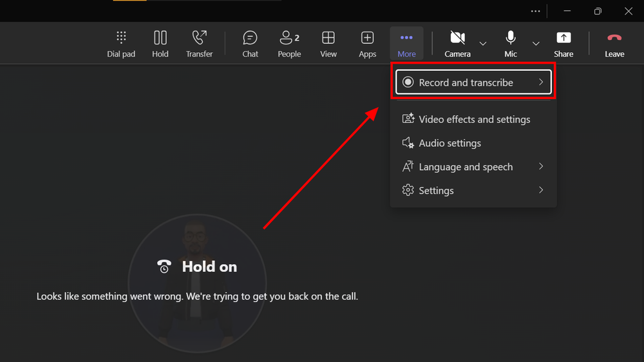Image resolution: width=644 pixels, height=362 pixels.
Task: Select Video effects and settings
Action: [474, 119]
